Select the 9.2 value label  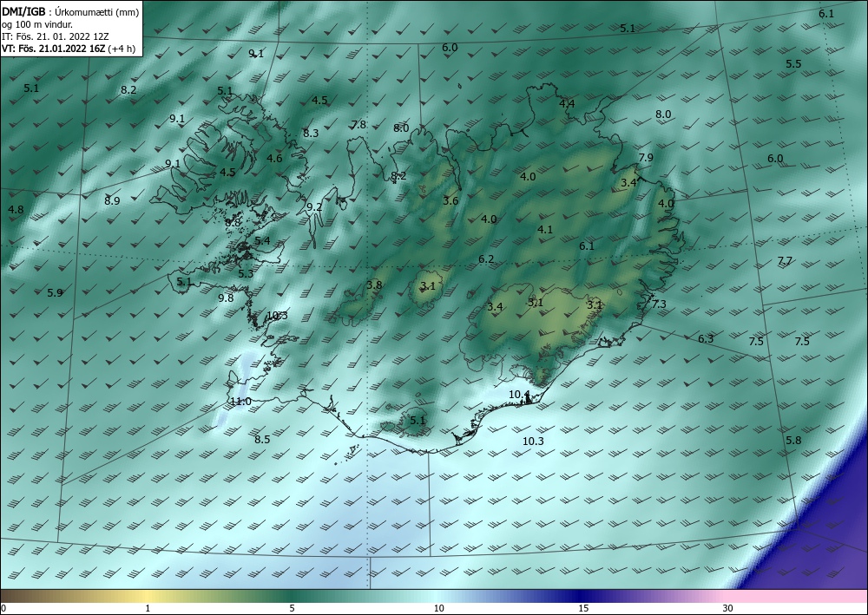[x=314, y=206]
